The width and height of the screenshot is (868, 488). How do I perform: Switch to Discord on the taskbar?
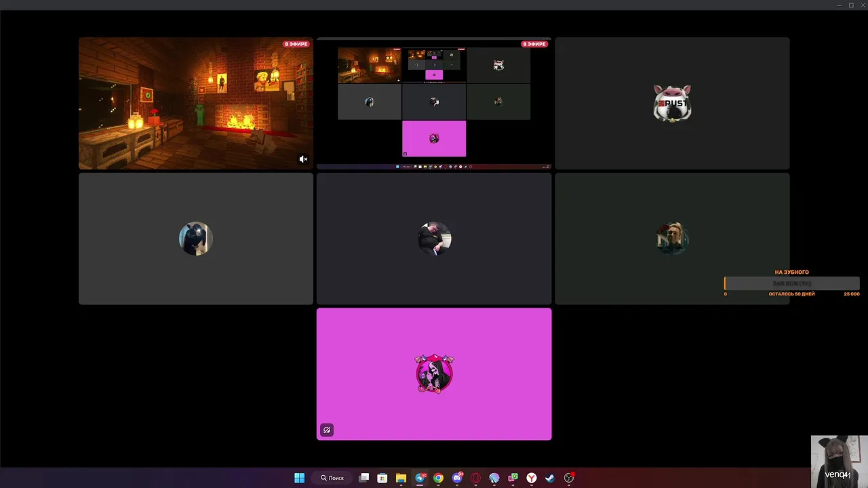pyautogui.click(x=457, y=478)
